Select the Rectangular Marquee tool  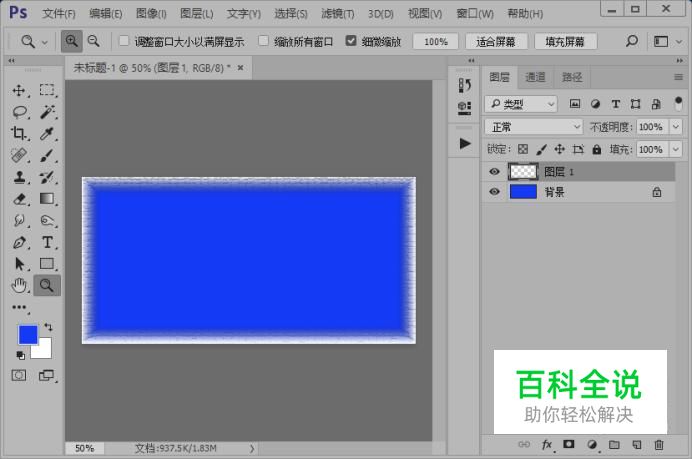47,90
